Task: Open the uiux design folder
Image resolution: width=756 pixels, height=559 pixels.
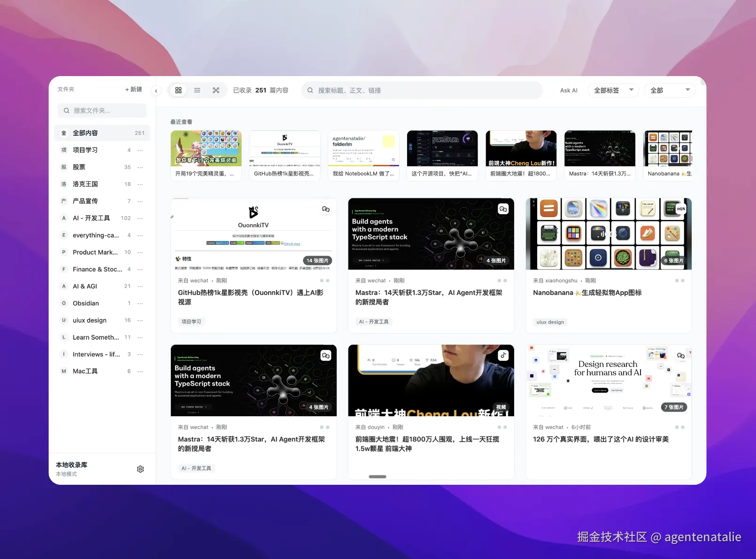Action: point(102,320)
